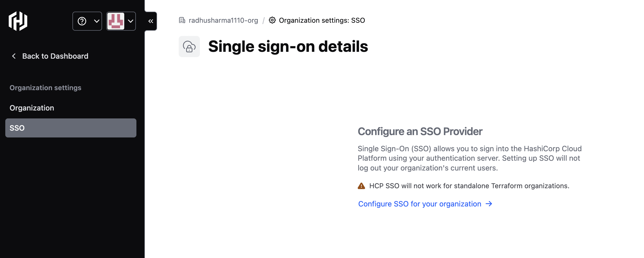Select the SSO sidebar item

tap(71, 128)
